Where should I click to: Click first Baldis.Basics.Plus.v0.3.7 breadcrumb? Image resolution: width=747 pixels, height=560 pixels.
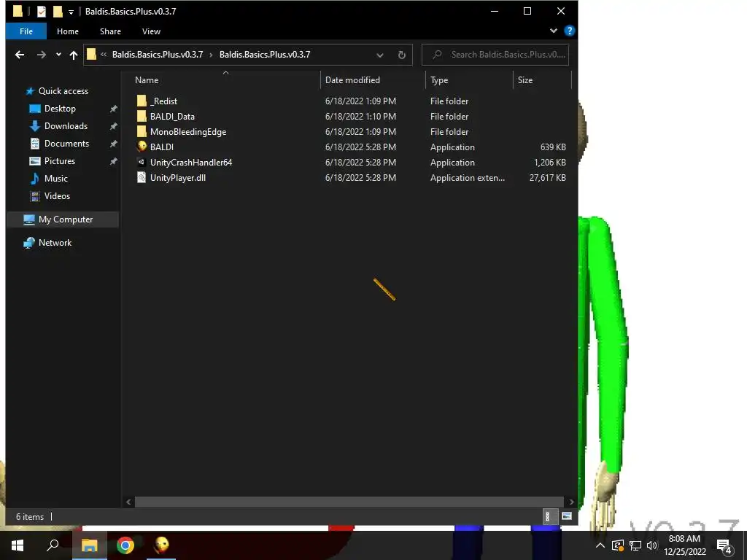[x=158, y=55]
